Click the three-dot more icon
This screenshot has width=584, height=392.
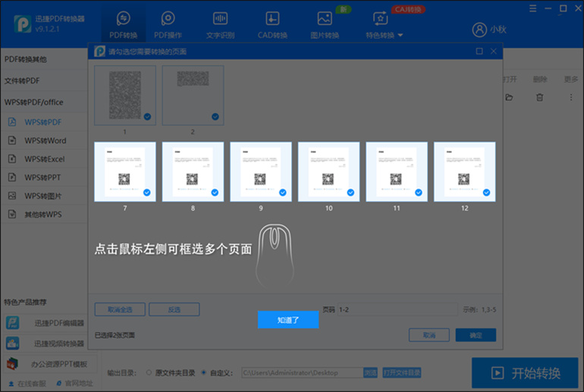point(571,98)
